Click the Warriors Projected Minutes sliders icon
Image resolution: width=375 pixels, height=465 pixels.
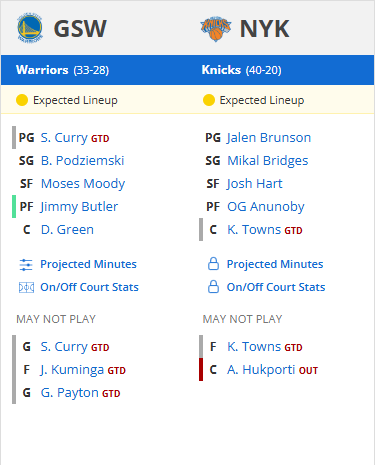pyautogui.click(x=26, y=265)
